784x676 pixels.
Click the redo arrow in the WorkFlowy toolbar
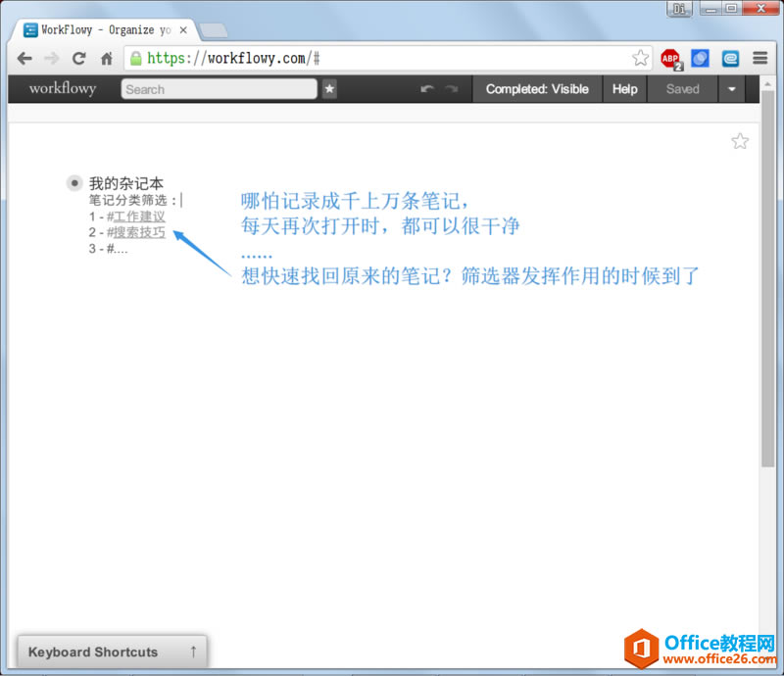pos(451,89)
